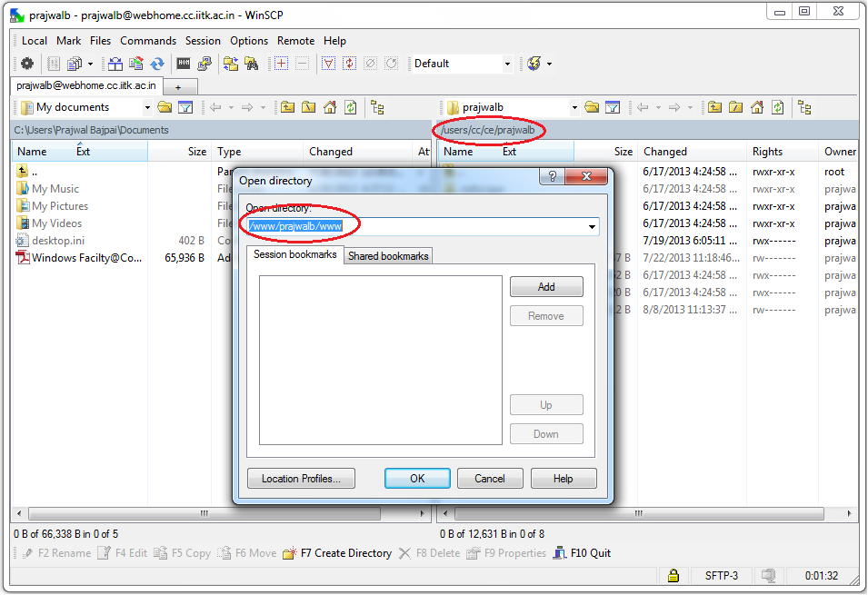The width and height of the screenshot is (868, 595).
Task: Click the remote panel filter icon
Action: [x=613, y=107]
